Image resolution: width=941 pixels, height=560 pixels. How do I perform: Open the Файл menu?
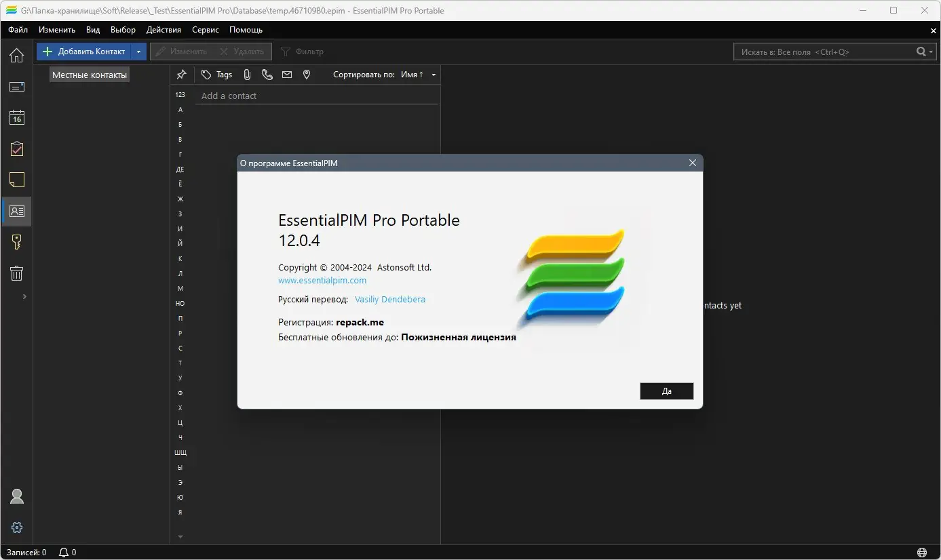(18, 30)
